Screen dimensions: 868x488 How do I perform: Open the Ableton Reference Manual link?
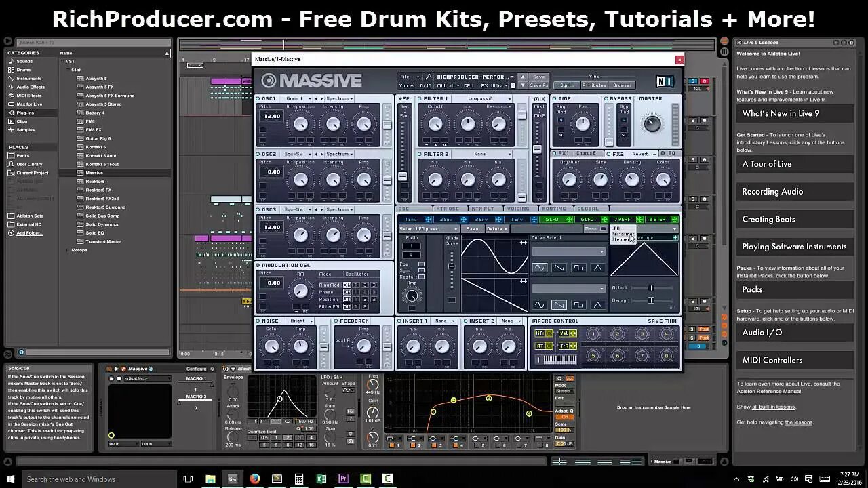tap(768, 392)
